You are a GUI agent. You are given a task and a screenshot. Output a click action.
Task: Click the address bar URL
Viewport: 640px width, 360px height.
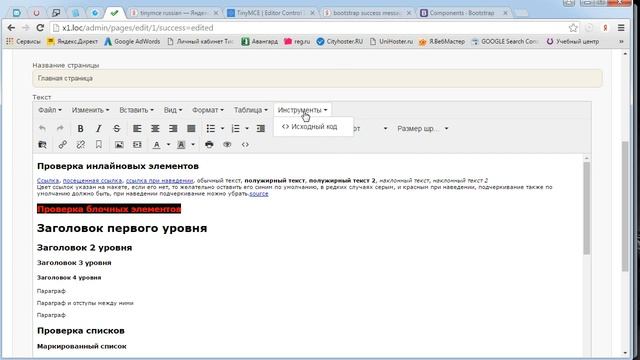coord(138,28)
